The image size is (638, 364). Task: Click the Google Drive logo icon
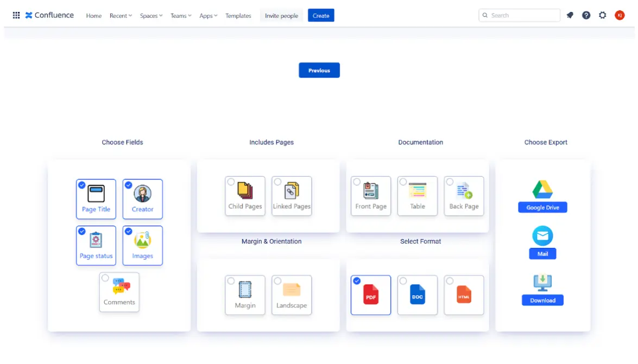(542, 190)
